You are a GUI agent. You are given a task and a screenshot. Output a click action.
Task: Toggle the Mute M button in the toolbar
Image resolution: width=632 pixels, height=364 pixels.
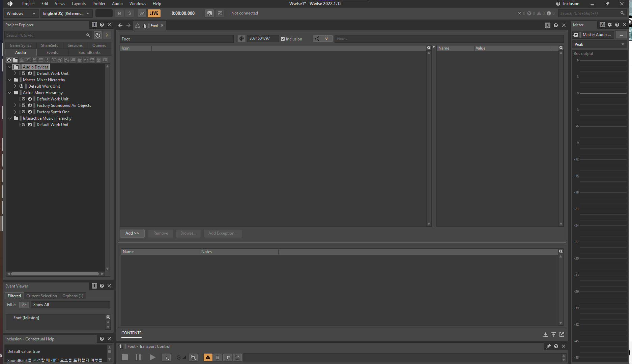pos(119,13)
